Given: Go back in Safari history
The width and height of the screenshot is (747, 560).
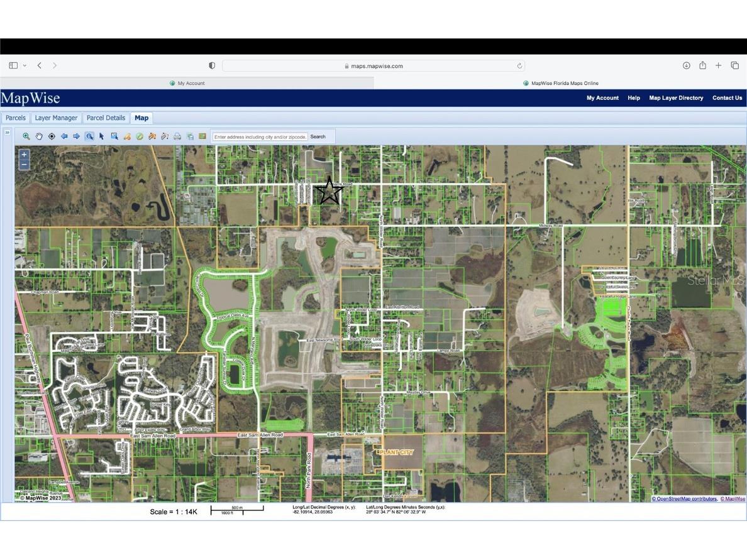Looking at the screenshot, I should click(40, 66).
